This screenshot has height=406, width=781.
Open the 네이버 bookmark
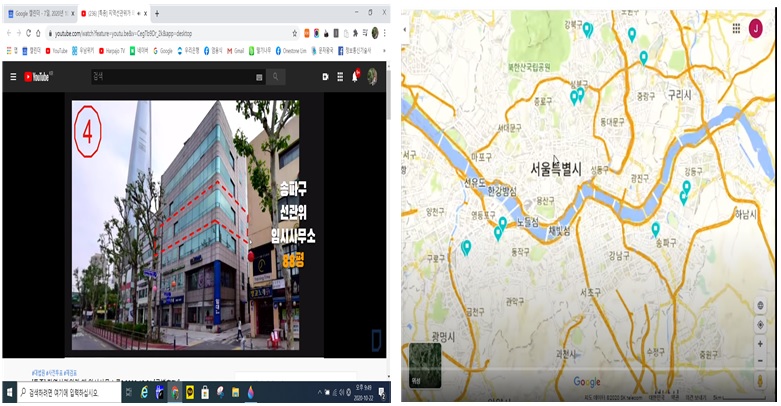coord(139,51)
